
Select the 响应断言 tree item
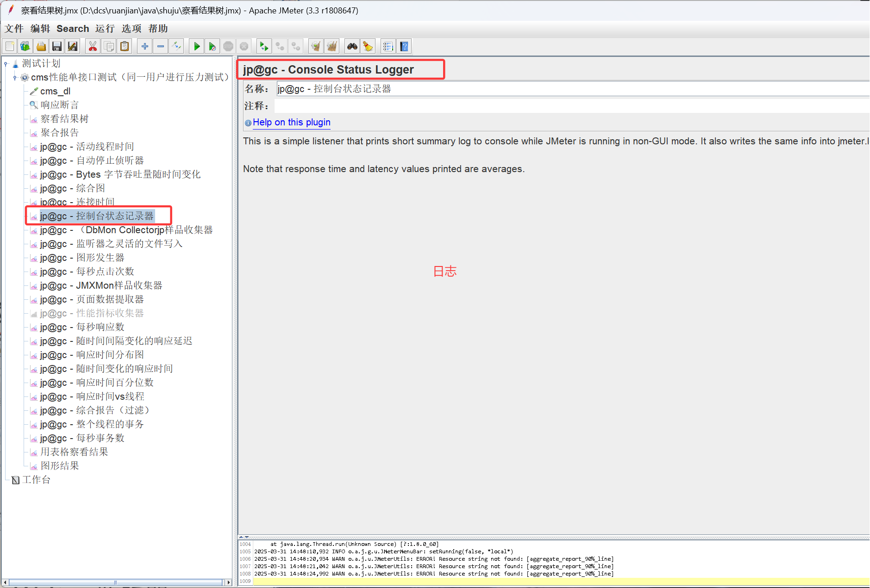59,105
